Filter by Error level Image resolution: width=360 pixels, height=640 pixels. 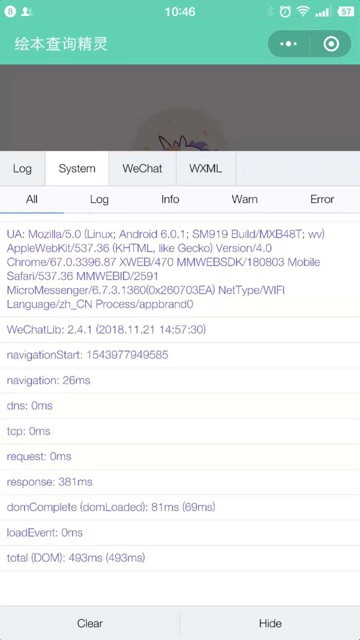(322, 199)
